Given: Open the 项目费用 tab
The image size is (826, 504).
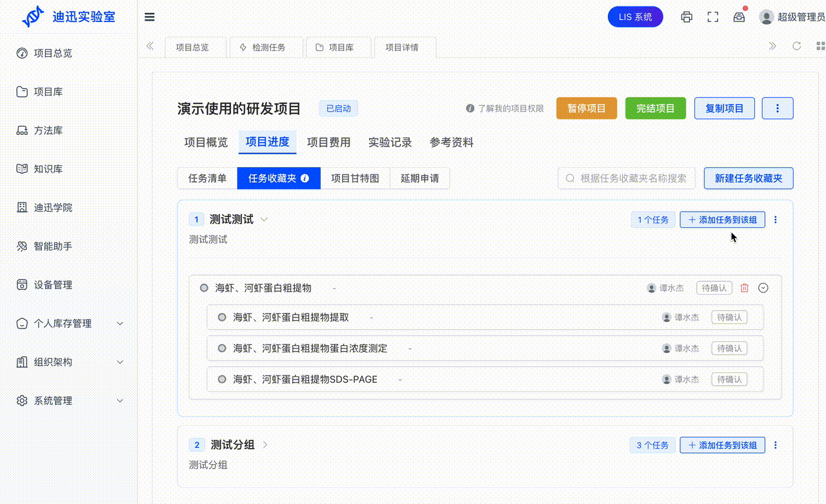Looking at the screenshot, I should point(328,143).
